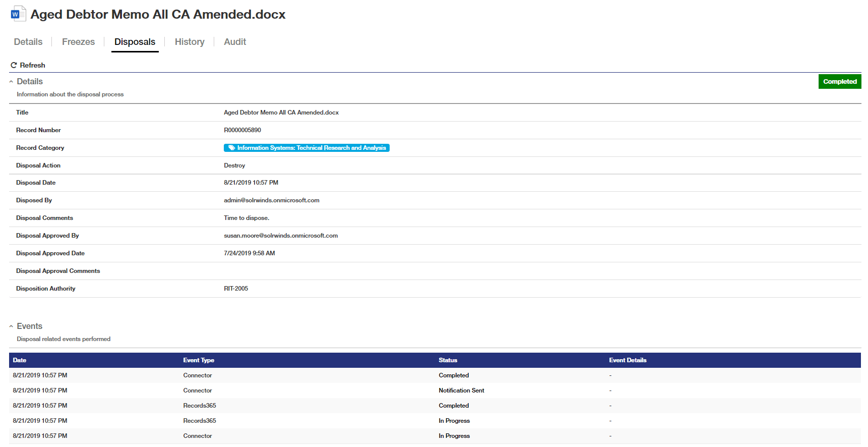Click the Event Details column header
The height and width of the screenshot is (447, 868).
pos(628,360)
